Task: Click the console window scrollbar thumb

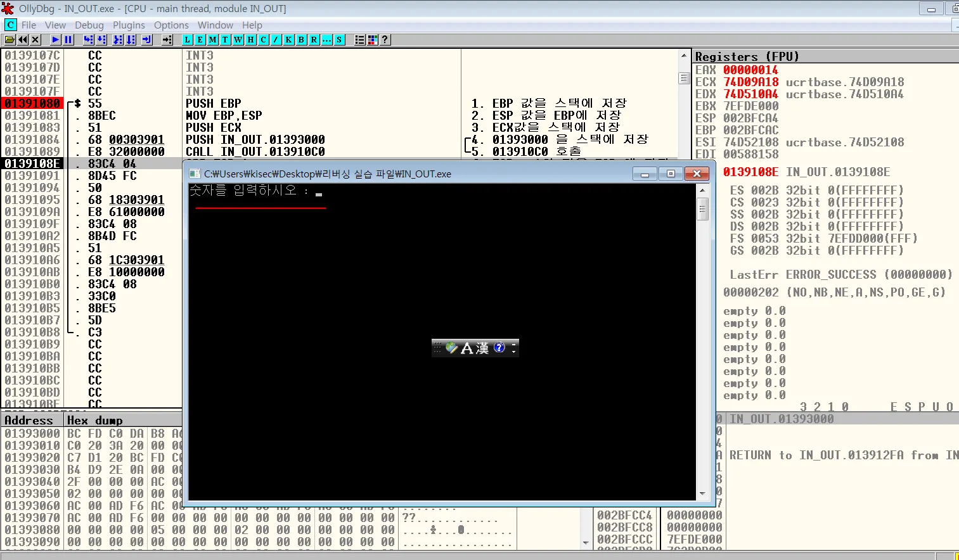Action: point(702,209)
